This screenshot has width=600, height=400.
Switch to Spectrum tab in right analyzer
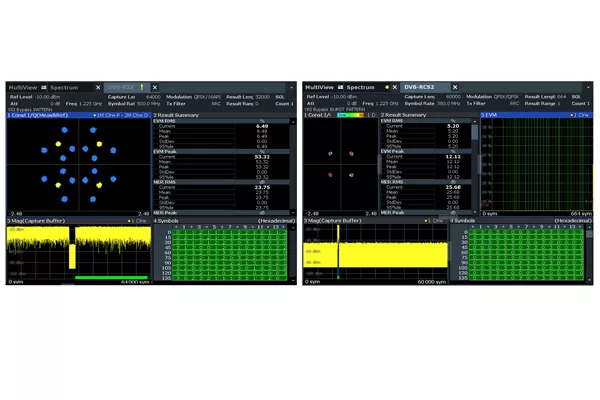pyautogui.click(x=360, y=87)
